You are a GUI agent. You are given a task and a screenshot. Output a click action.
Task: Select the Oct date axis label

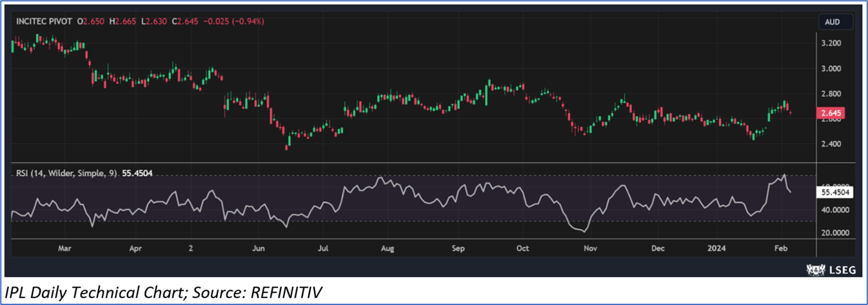522,248
